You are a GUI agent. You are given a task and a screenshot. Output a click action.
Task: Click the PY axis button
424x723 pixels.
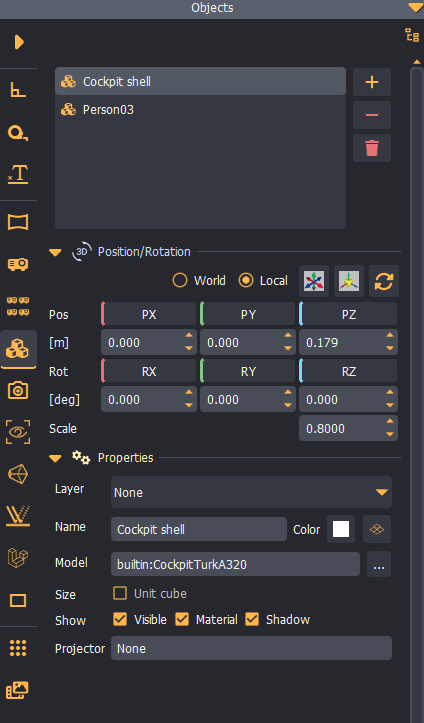click(x=248, y=314)
